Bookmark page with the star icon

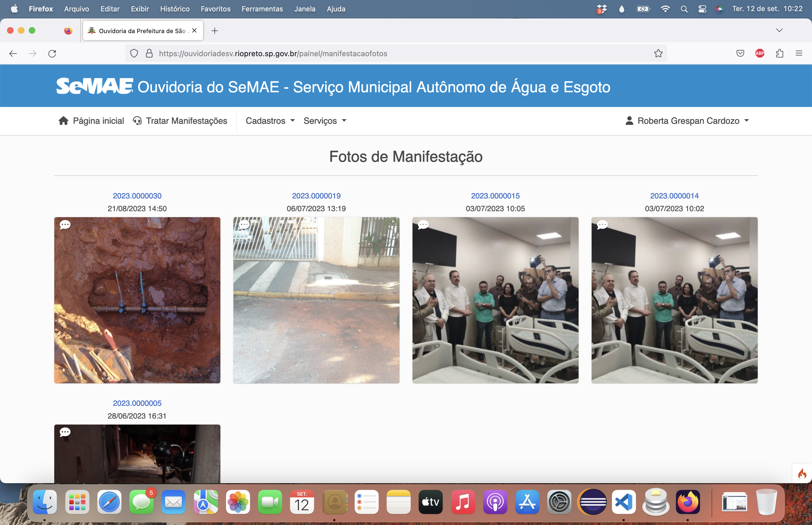pyautogui.click(x=658, y=53)
